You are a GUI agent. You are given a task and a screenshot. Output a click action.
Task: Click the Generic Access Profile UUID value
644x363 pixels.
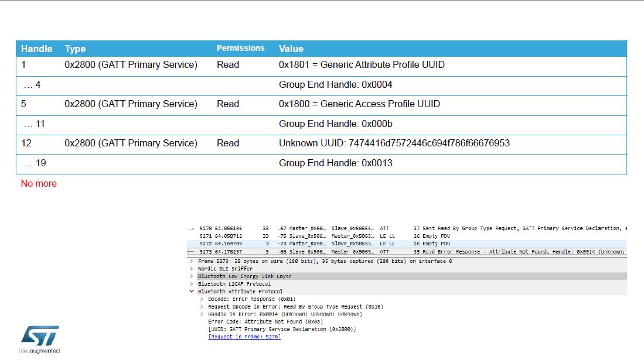[x=359, y=104]
